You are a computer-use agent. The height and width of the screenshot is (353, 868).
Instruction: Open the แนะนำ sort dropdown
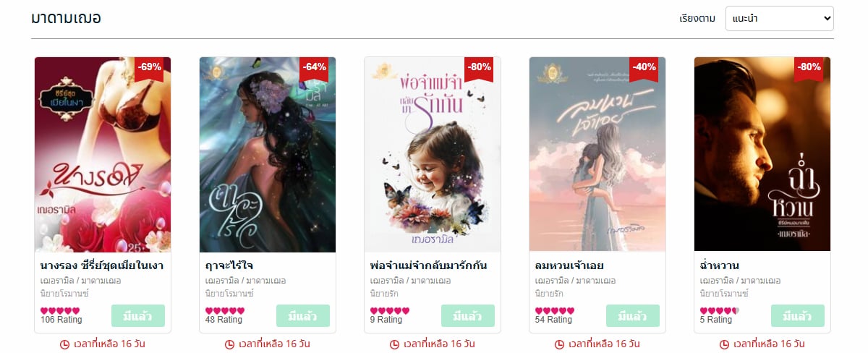[x=779, y=19]
